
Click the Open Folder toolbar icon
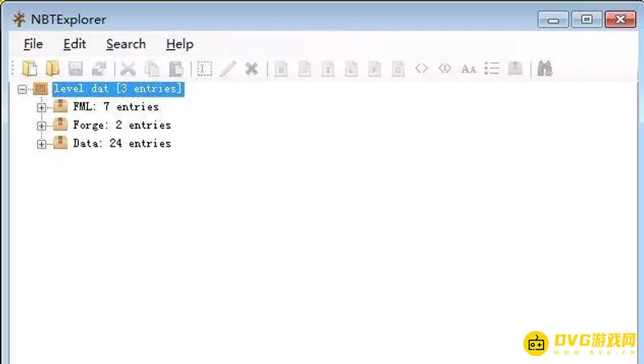pyautogui.click(x=53, y=68)
